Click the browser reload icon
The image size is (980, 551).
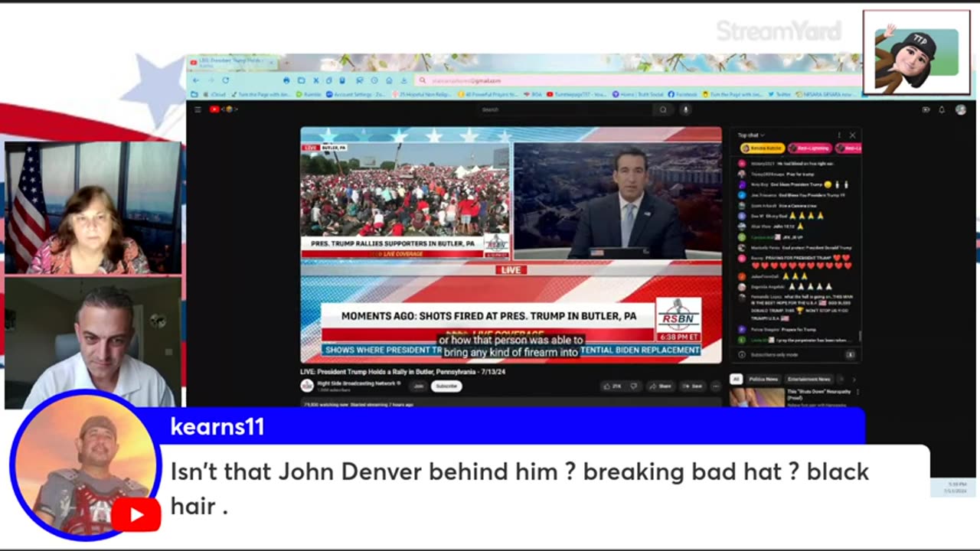(x=225, y=80)
